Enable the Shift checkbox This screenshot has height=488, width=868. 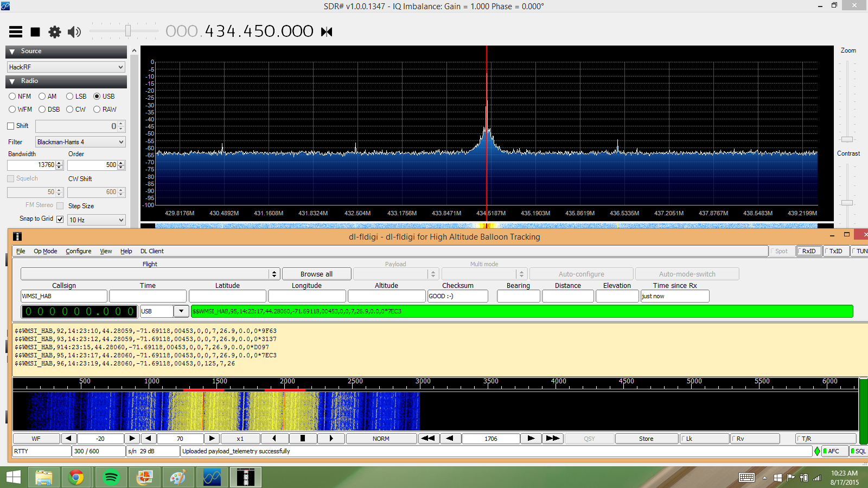[11, 126]
